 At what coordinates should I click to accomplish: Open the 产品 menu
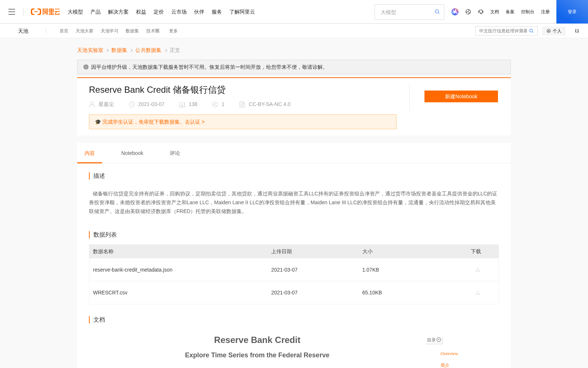[96, 12]
